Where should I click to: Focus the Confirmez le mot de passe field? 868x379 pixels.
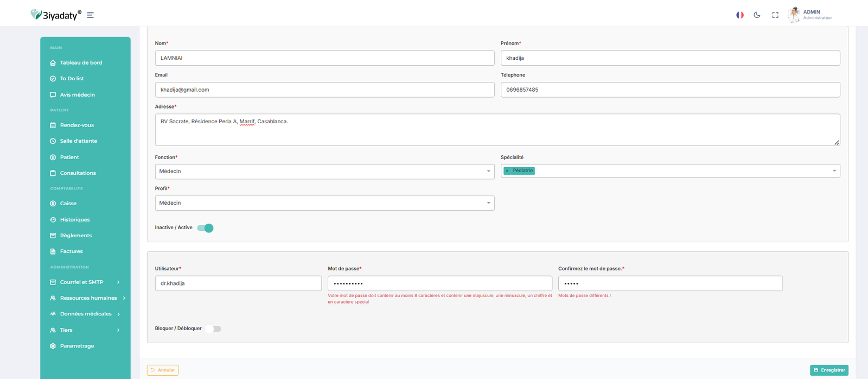point(670,283)
